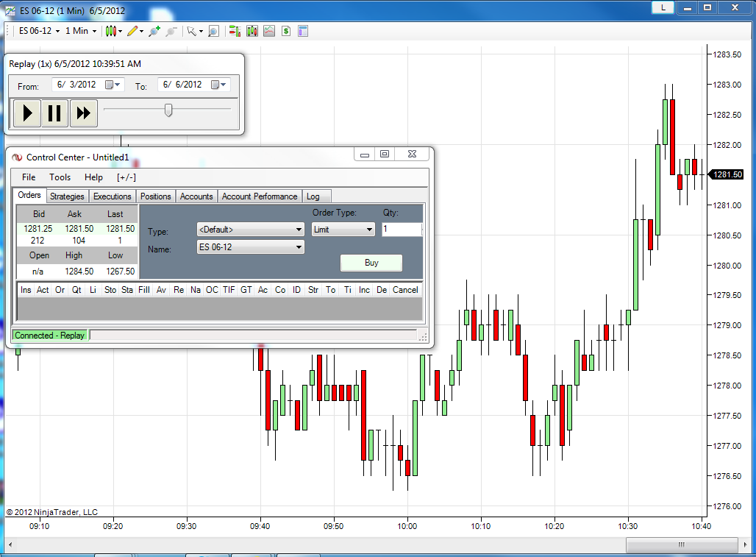Open the Properties panel toolbar icon

303,32
